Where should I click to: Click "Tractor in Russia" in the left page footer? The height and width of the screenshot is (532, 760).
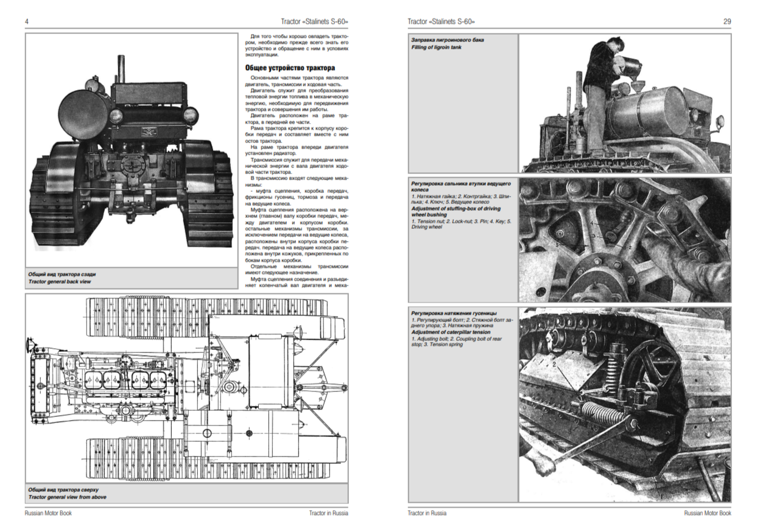pyautogui.click(x=328, y=513)
